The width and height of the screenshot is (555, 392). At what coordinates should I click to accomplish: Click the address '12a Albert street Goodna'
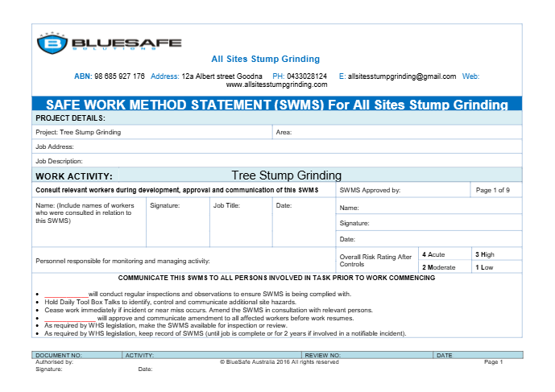point(222,76)
